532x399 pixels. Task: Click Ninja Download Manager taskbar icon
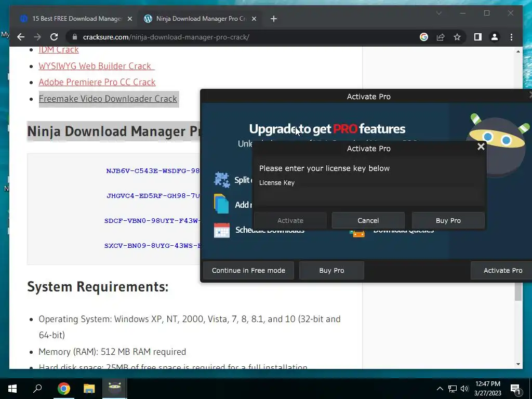pos(114,389)
